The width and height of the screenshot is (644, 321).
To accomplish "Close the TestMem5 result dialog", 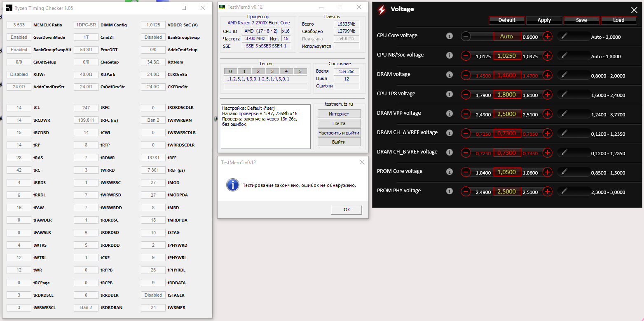I will point(362,163).
